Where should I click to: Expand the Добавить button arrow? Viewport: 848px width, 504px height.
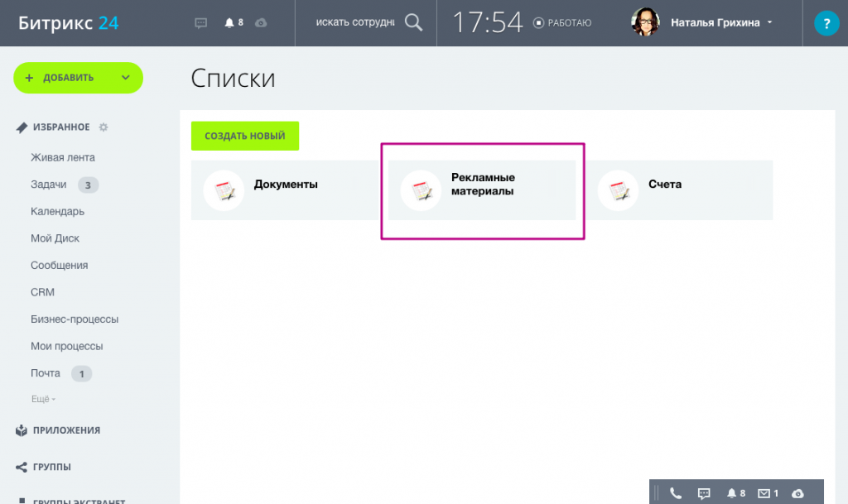pyautogui.click(x=126, y=78)
